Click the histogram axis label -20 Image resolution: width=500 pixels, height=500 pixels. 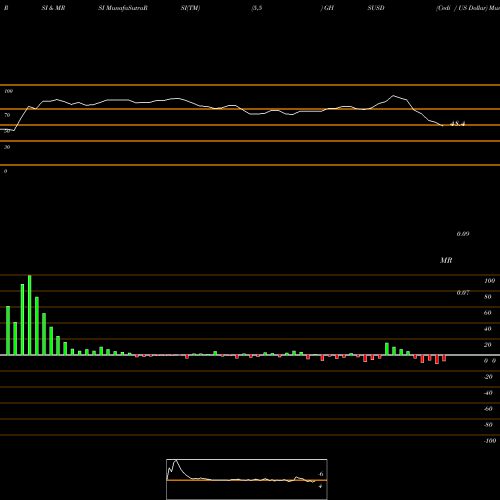tap(488, 377)
